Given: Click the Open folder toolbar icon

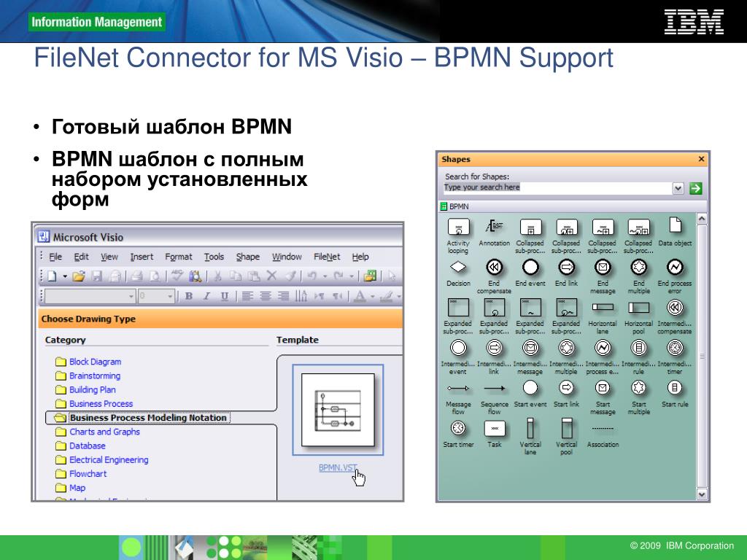Looking at the screenshot, I should (x=79, y=276).
